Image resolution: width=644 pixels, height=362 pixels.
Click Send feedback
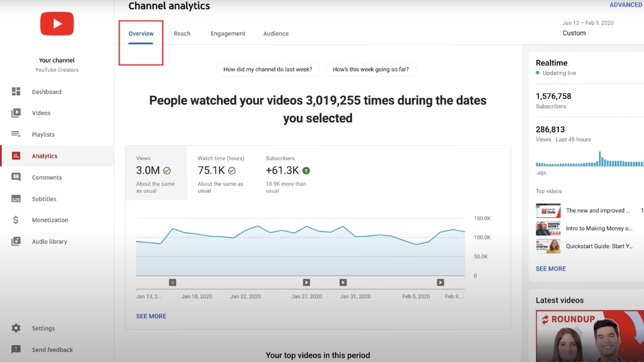(x=52, y=349)
